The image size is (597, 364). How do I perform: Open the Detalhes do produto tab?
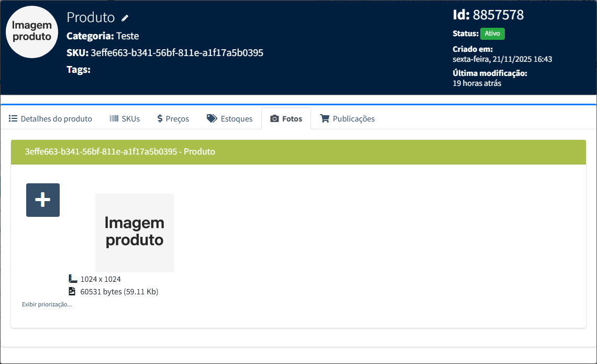50,119
